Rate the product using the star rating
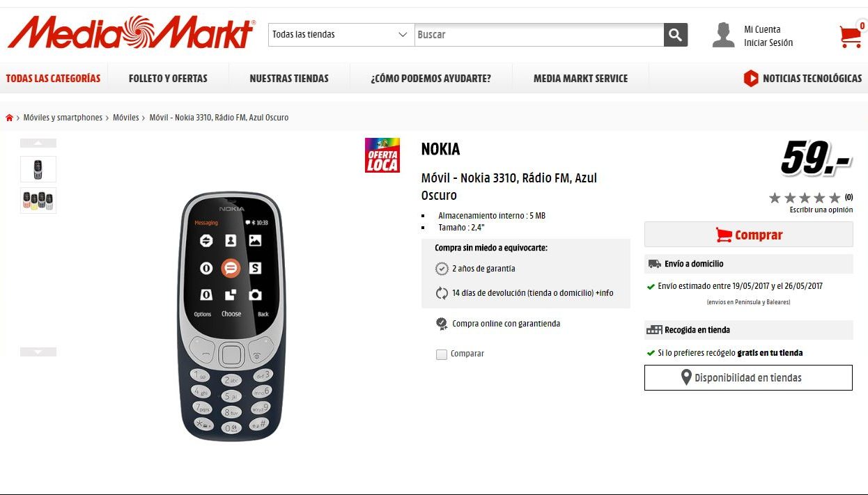 pyautogui.click(x=805, y=198)
